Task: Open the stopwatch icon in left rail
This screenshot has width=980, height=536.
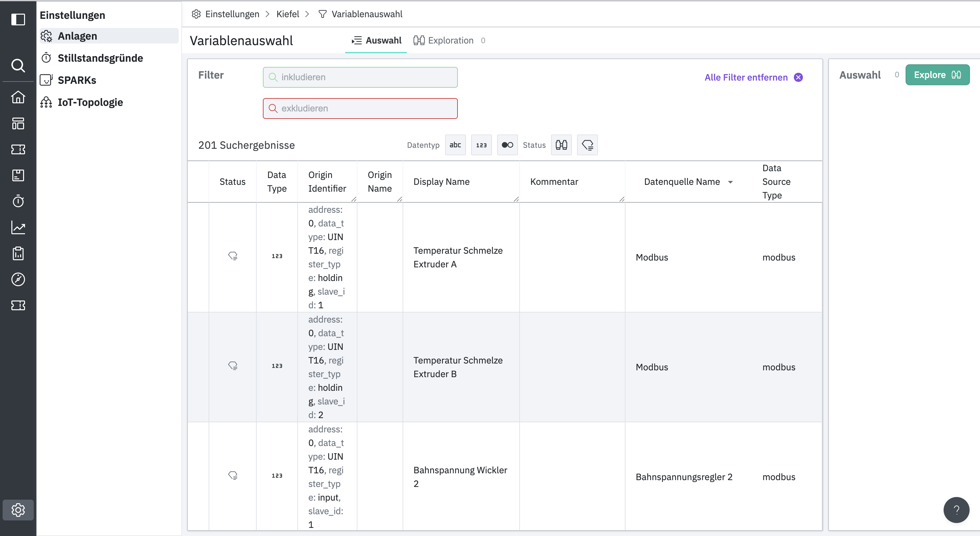Action: (18, 201)
